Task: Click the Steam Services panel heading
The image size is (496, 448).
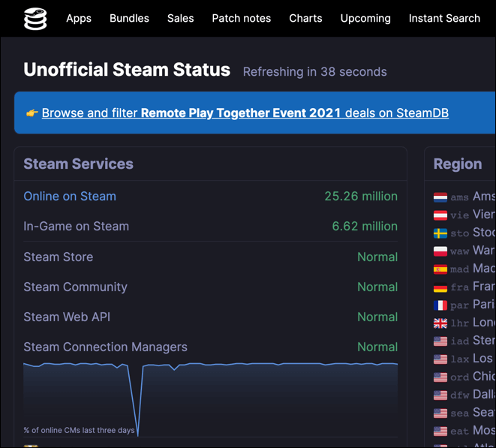Action: pyautogui.click(x=79, y=164)
